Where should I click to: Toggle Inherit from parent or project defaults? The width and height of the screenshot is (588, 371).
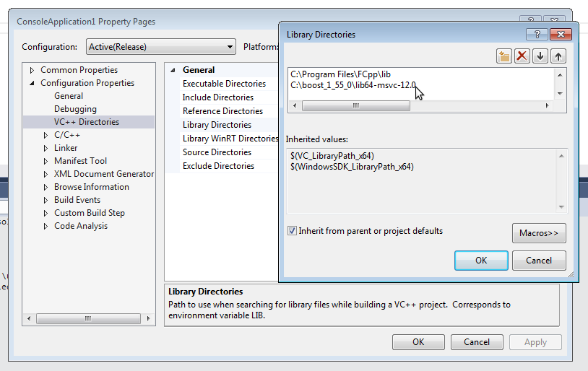[x=292, y=232]
